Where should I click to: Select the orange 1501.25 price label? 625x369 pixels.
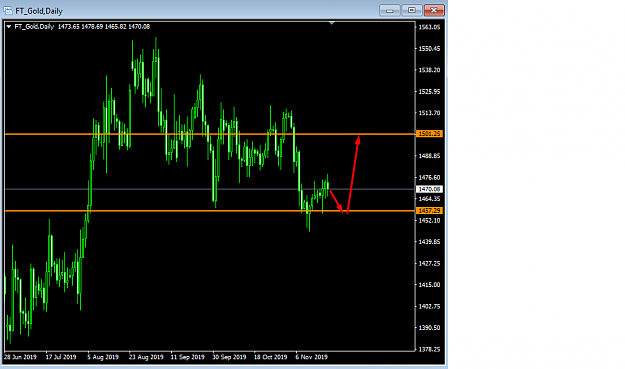click(429, 134)
